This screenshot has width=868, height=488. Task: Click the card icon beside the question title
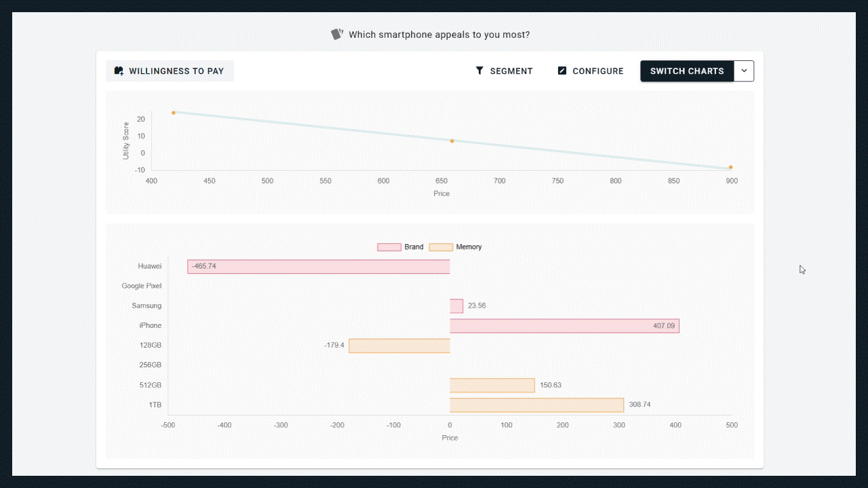pos(337,34)
